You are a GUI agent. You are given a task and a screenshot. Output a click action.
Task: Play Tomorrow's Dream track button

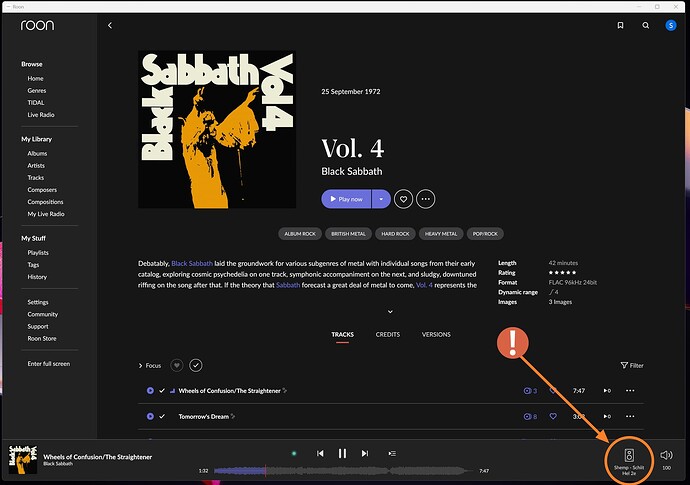point(150,416)
